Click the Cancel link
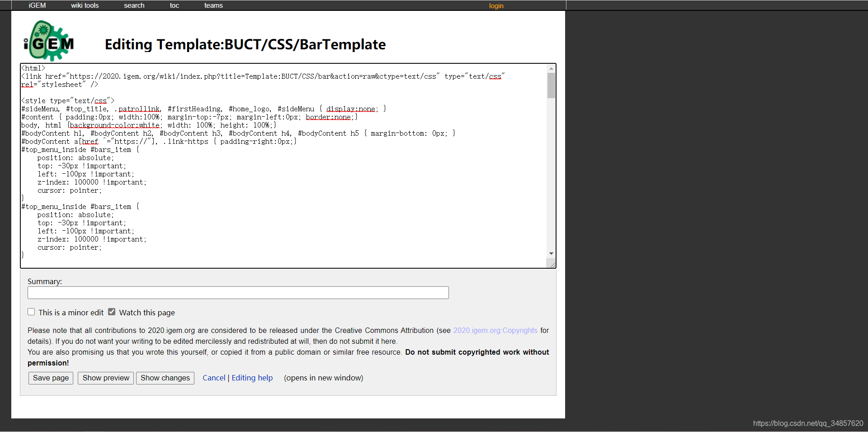 [x=214, y=378]
